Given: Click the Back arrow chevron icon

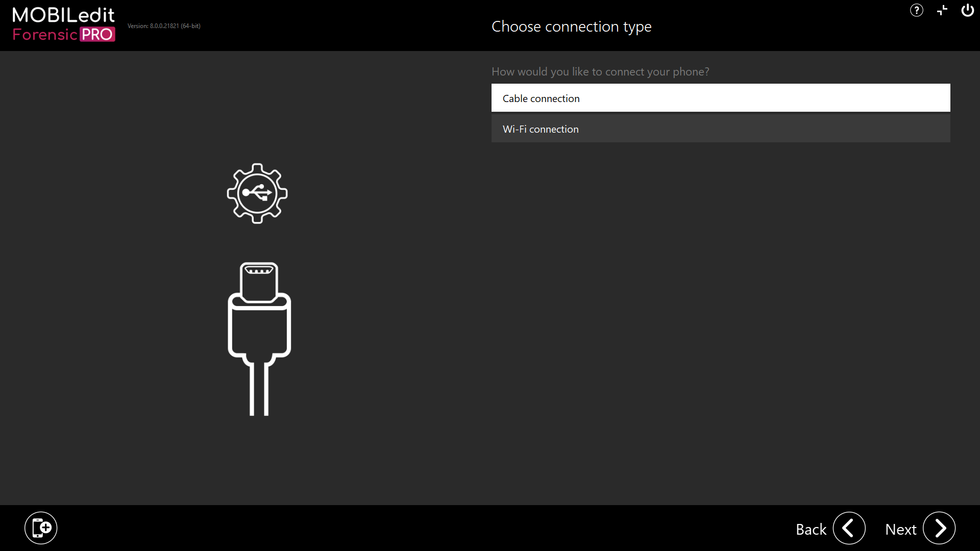Looking at the screenshot, I should coord(848,529).
